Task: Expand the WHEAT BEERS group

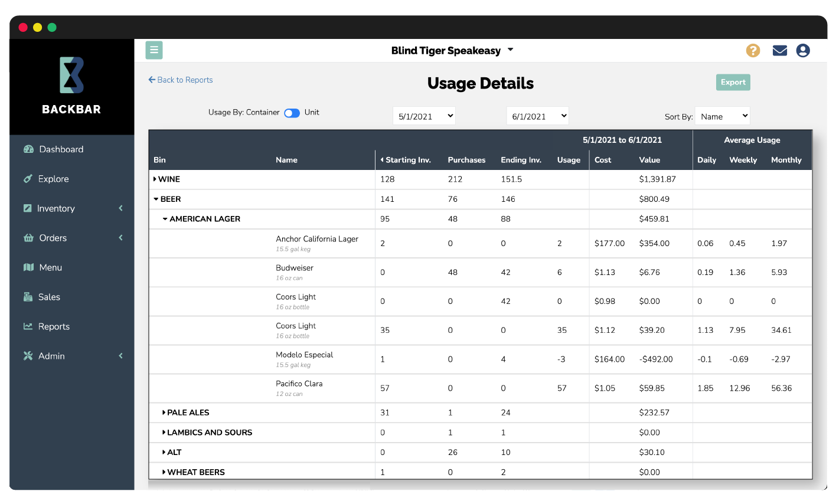Action: coord(164,472)
